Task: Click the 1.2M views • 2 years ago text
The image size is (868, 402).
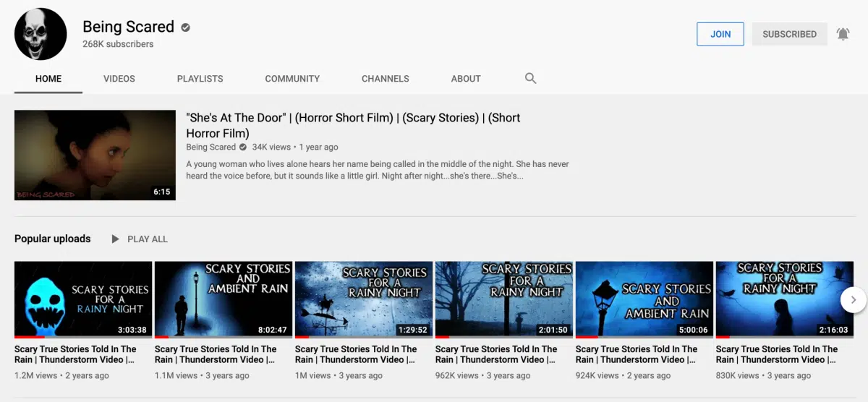Action: [61, 375]
